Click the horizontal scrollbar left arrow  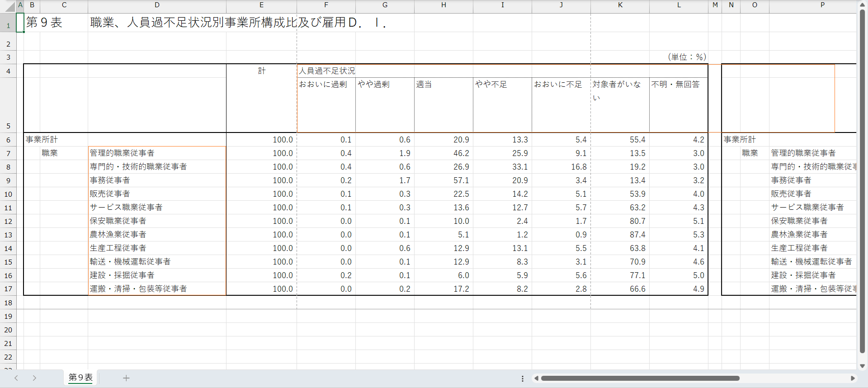coord(536,379)
